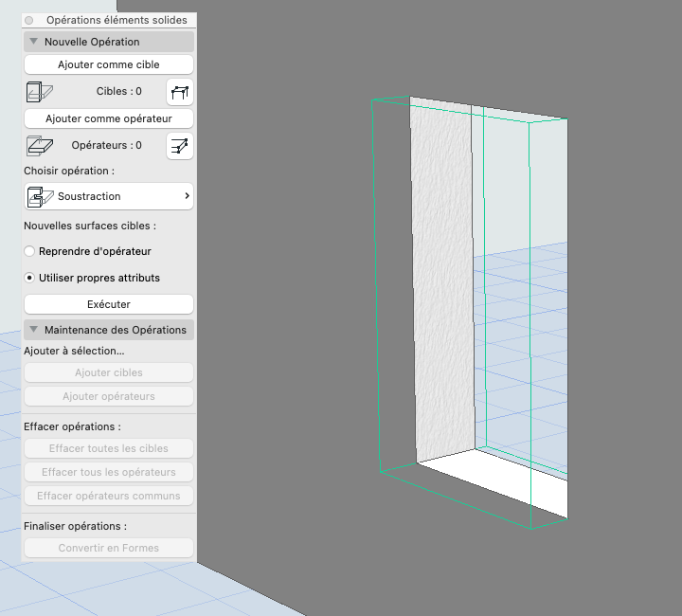Click Effacer toutes les cibles button
The height and width of the screenshot is (616, 682).
coord(109,448)
